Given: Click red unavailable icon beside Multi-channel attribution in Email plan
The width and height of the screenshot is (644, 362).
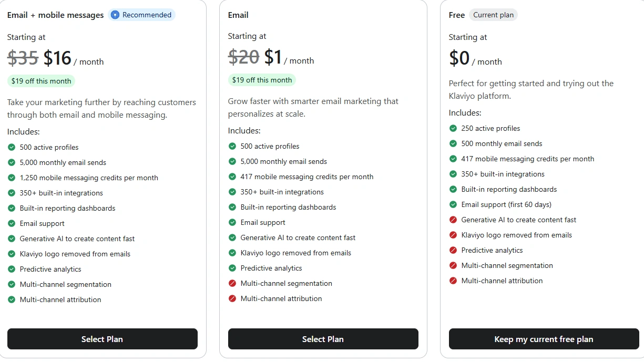Looking at the screenshot, I should (232, 298).
